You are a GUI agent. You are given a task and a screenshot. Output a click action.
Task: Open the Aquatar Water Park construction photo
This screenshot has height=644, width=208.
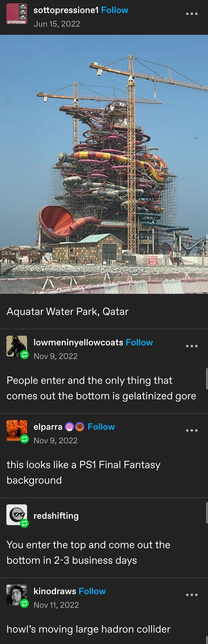104,164
